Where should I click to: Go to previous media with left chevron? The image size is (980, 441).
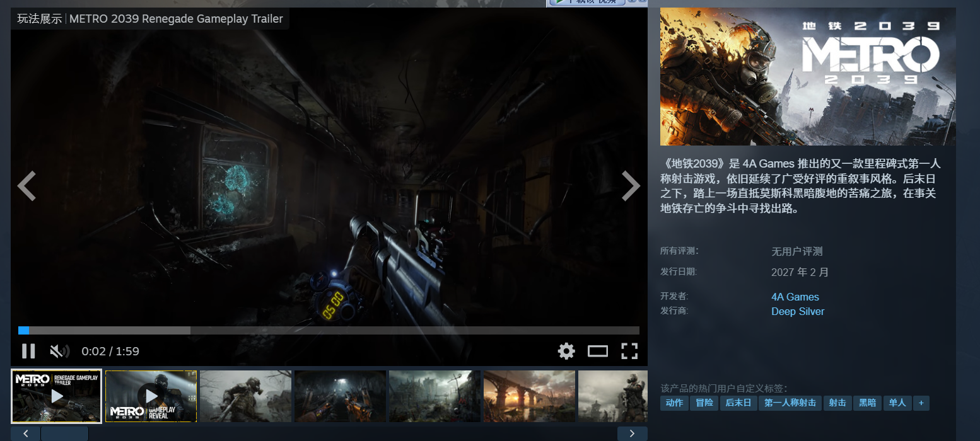[x=26, y=186]
